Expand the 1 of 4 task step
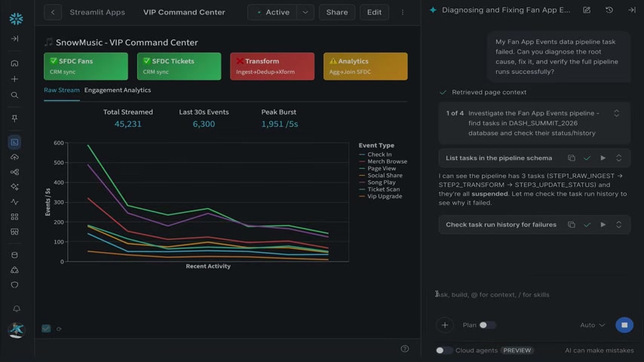Screen dimensions: 644x362 [x=617, y=113]
